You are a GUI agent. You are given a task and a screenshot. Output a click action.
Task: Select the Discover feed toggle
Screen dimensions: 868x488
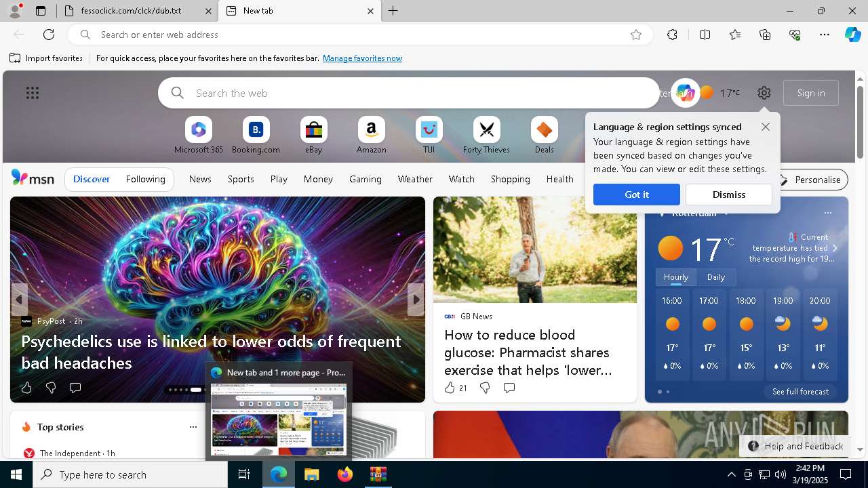tap(92, 179)
